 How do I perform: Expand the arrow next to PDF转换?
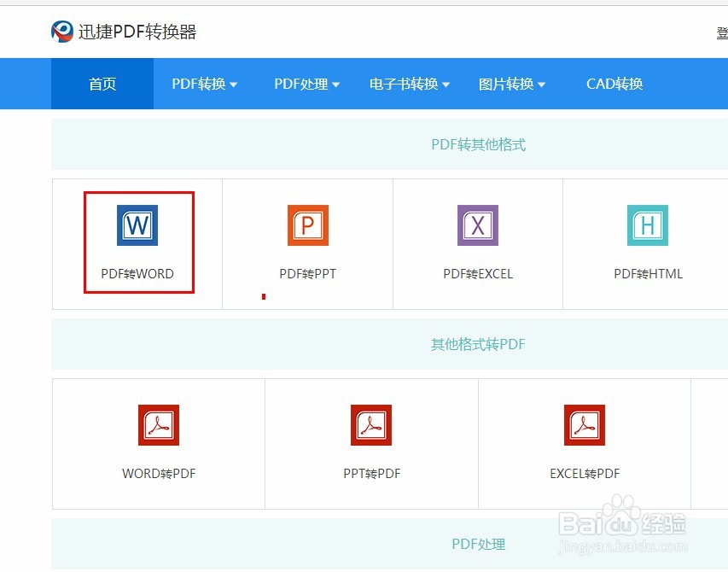(233, 85)
